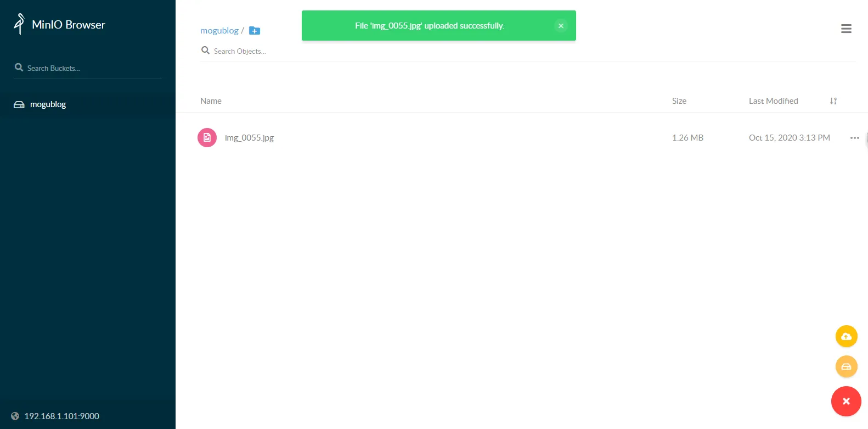The height and width of the screenshot is (429, 868).
Task: Click the magnifier icon beside Search Buckets
Action: click(19, 68)
